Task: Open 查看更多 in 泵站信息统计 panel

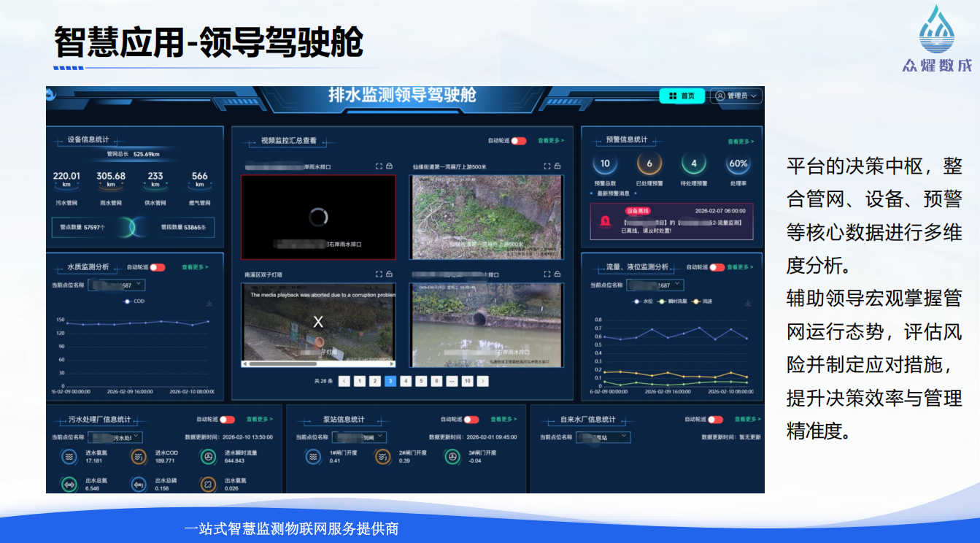Action: pos(503,420)
